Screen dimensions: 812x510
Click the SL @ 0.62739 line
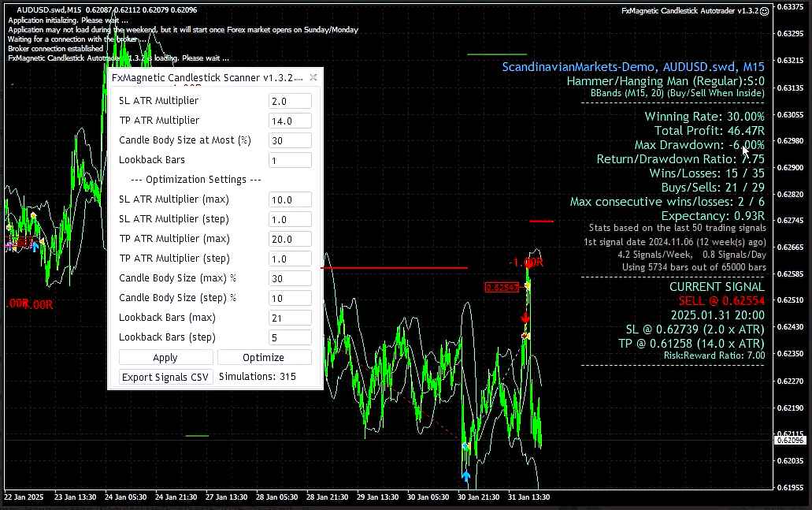(x=695, y=329)
